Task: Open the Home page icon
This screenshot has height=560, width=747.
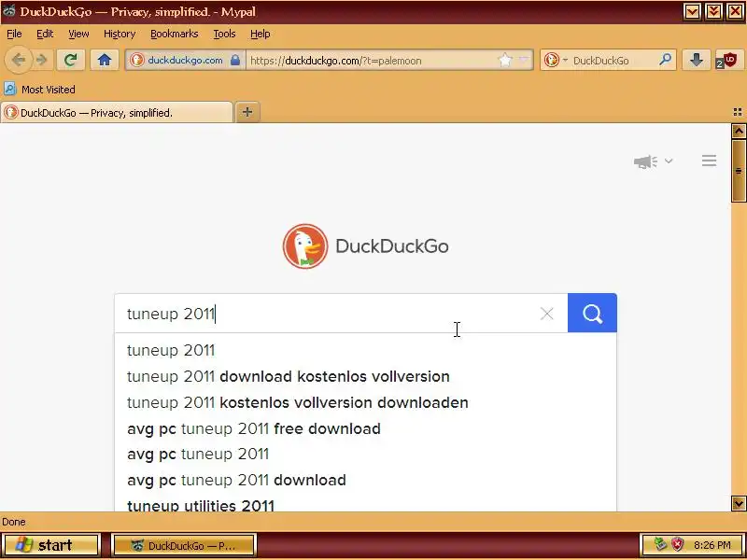Action: pyautogui.click(x=105, y=60)
